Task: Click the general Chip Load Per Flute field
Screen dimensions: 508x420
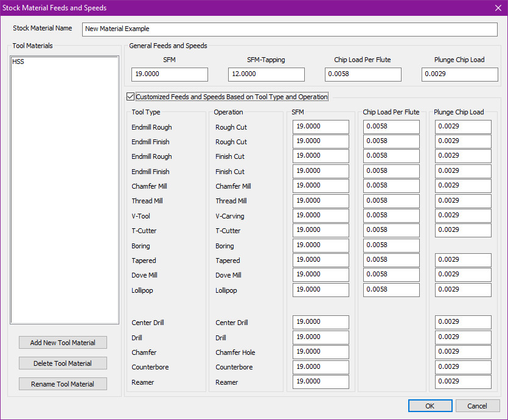Action: click(363, 74)
